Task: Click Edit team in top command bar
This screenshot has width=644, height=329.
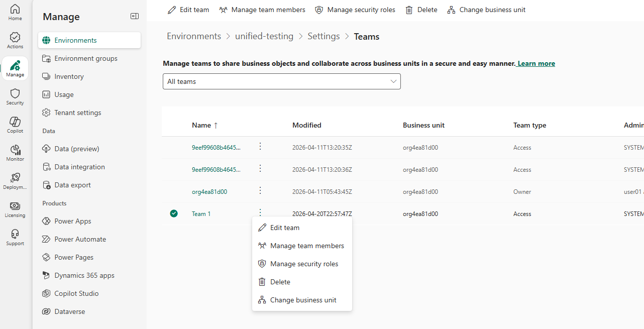Action: tap(188, 10)
